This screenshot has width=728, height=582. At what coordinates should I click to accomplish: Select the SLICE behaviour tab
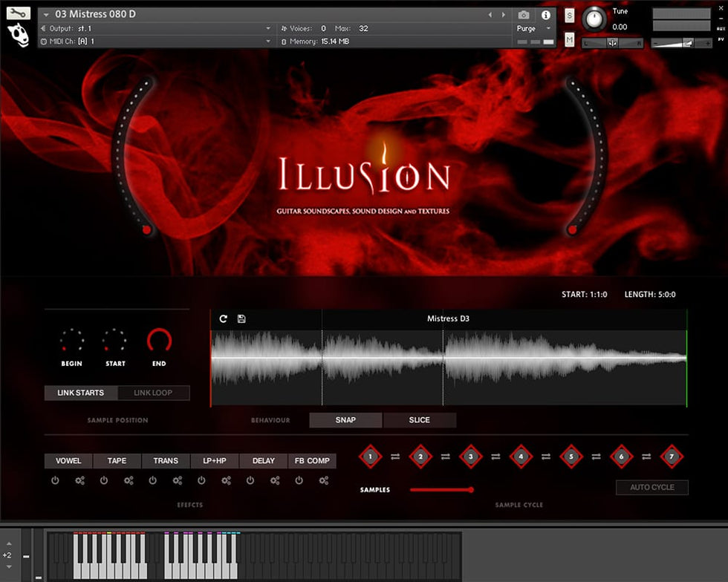point(419,420)
